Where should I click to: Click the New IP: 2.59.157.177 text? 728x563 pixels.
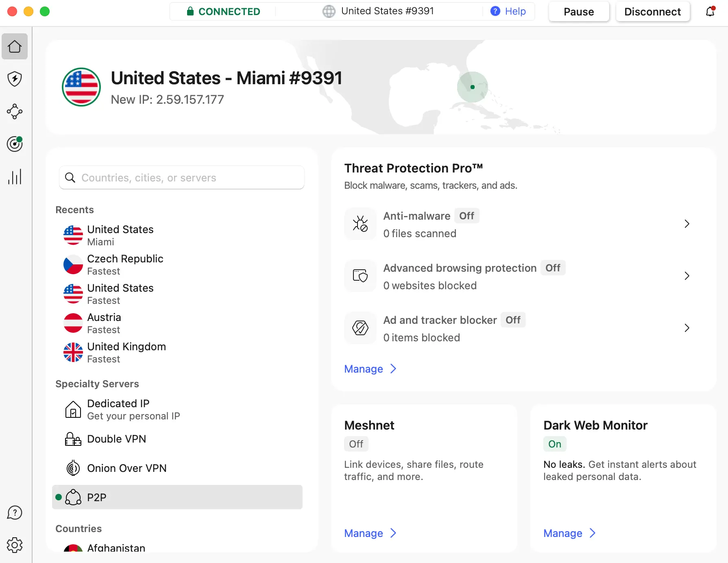(167, 99)
